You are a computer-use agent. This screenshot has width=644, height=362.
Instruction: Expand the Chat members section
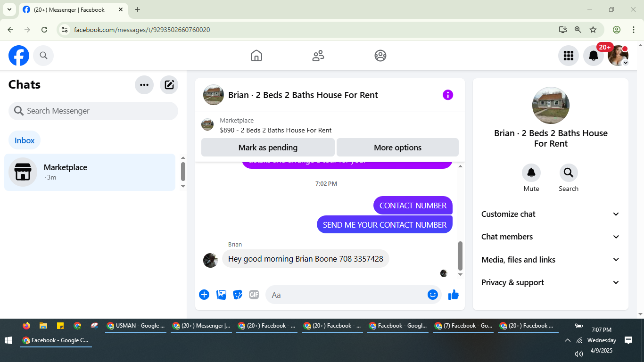click(x=551, y=237)
